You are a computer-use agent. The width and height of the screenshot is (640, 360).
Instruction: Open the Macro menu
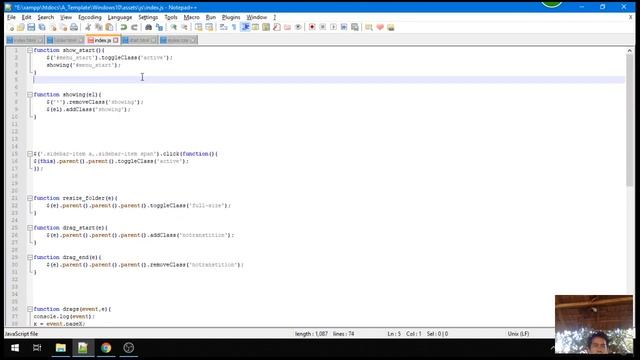pos(191,17)
